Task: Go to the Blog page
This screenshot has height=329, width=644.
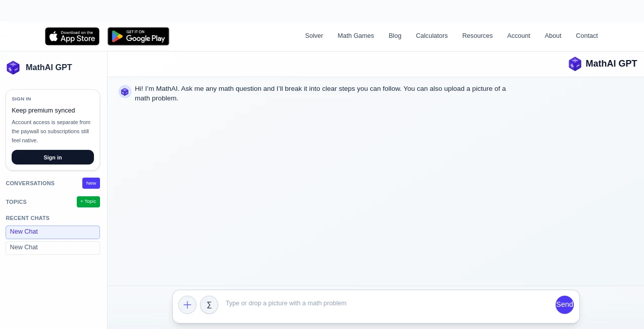Action: [395, 36]
